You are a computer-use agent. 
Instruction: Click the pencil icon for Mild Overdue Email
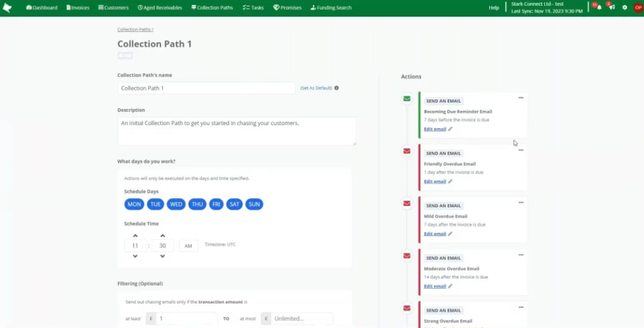[x=450, y=234]
